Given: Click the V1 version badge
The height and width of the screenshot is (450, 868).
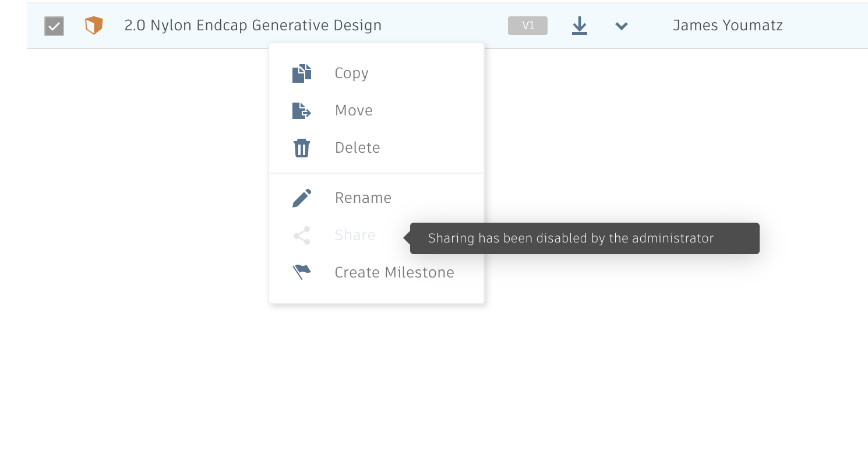Looking at the screenshot, I should [528, 26].
